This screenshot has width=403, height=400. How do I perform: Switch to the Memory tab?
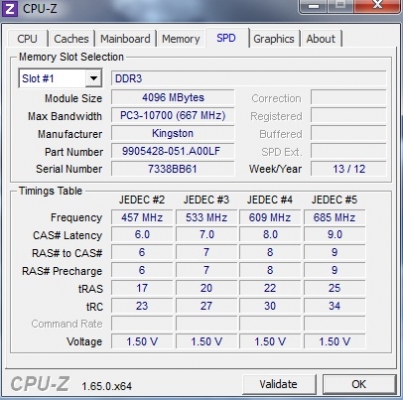click(x=181, y=39)
